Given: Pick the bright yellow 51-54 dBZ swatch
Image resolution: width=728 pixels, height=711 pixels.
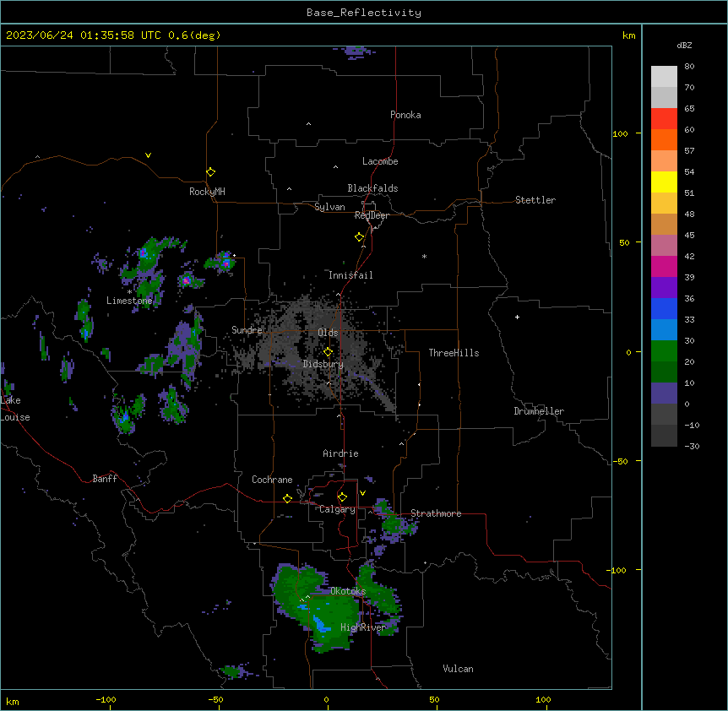Looking at the screenshot, I should (664, 182).
